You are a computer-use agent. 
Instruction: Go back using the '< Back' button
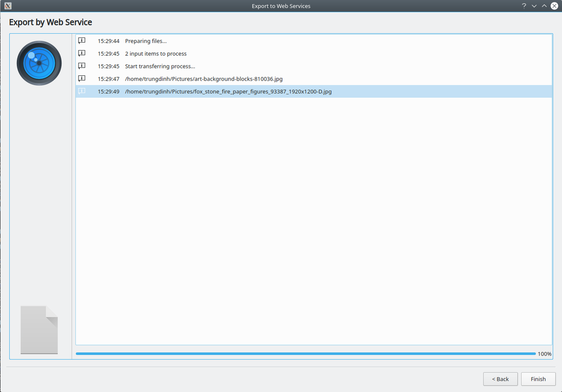click(500, 379)
